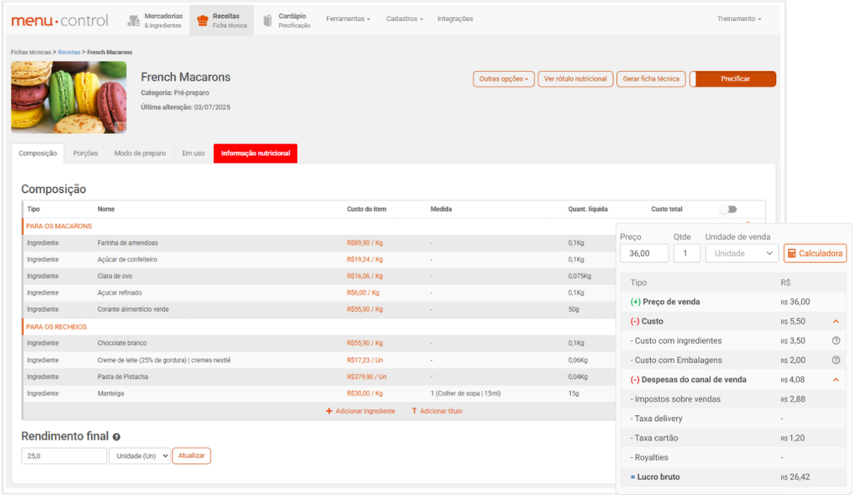Click the Receitas chef hat icon
The image size is (868, 495).
click(x=202, y=21)
